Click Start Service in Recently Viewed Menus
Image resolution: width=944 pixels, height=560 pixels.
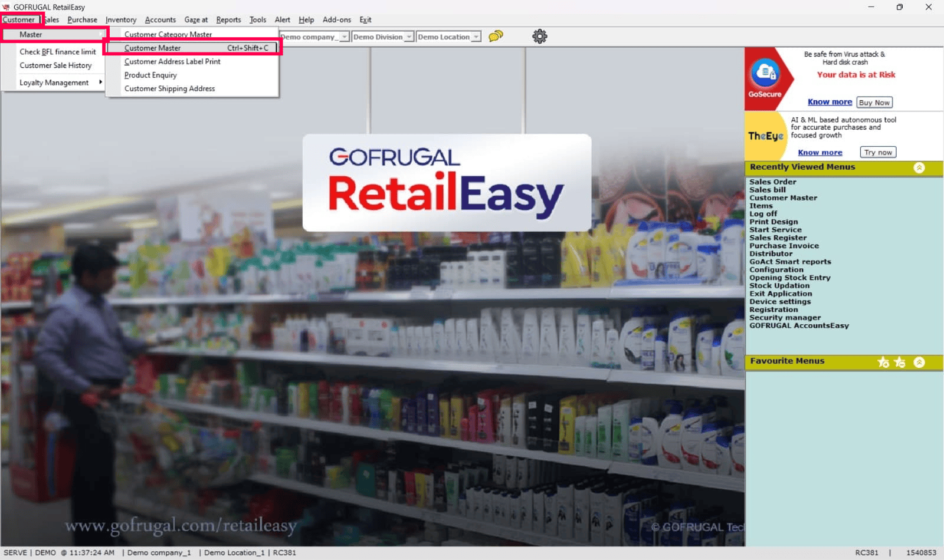[776, 230]
